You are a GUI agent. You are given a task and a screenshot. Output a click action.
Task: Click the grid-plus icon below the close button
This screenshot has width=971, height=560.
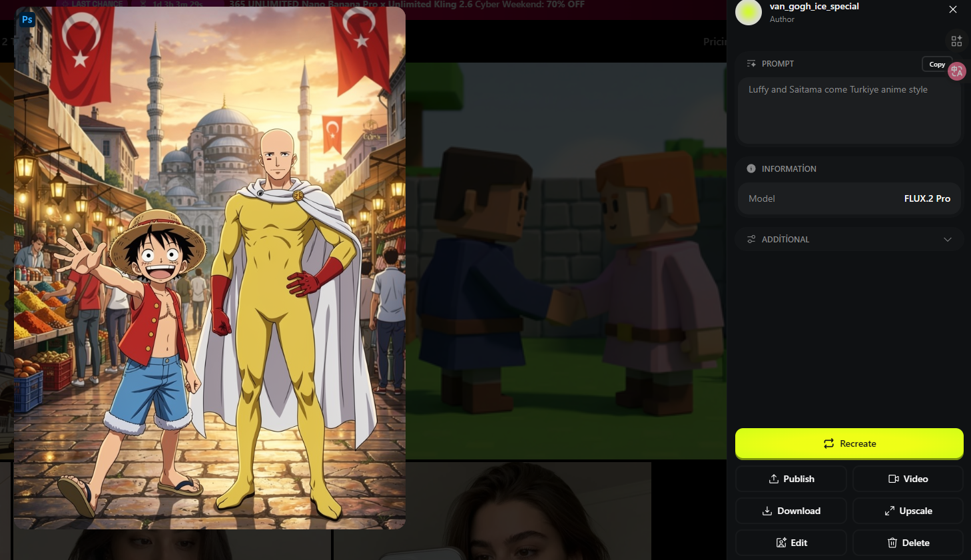pos(956,41)
